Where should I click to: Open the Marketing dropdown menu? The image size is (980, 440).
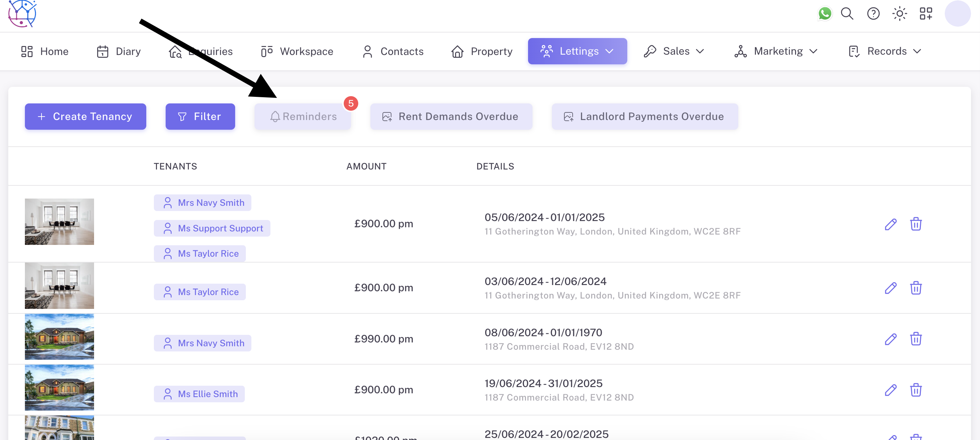[x=776, y=51]
